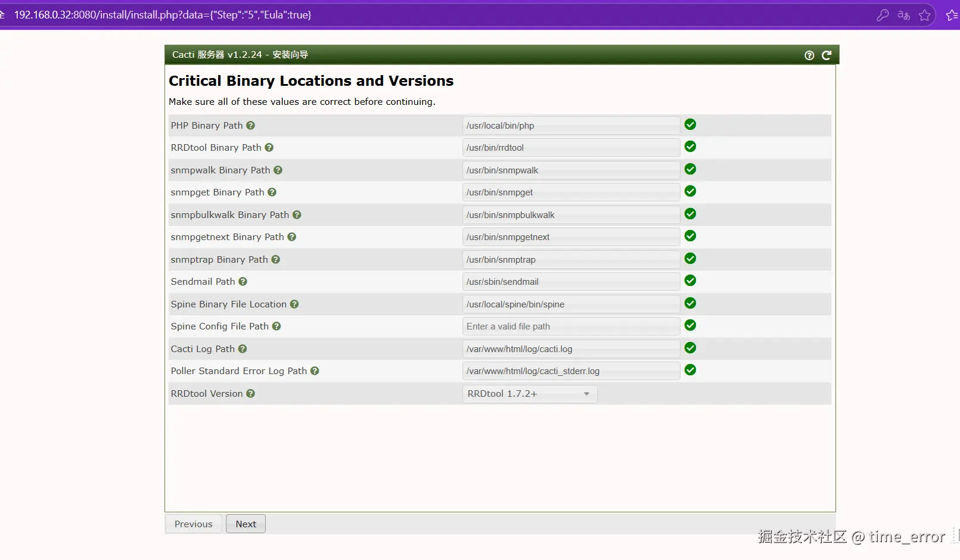Open help icon beside Sendmail Path
This screenshot has width=960, height=560.
(243, 282)
